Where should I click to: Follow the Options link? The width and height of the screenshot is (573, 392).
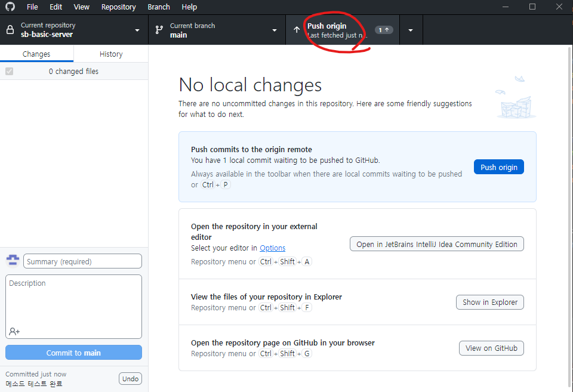(273, 248)
